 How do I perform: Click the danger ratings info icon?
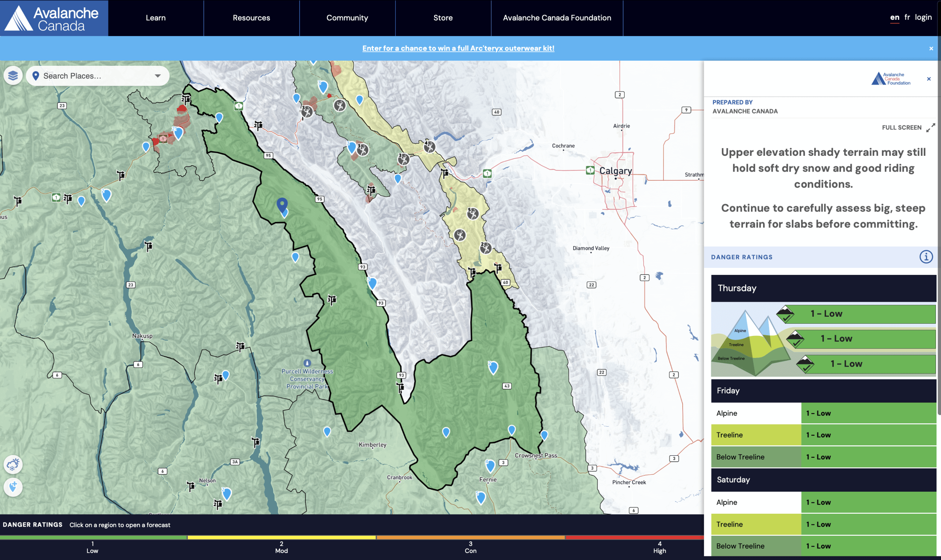tap(926, 257)
